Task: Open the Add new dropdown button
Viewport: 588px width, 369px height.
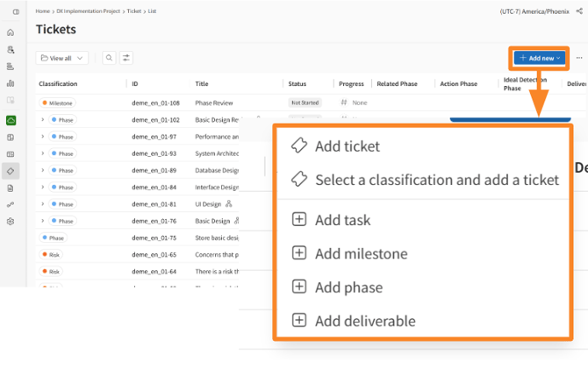Action: coord(539,58)
